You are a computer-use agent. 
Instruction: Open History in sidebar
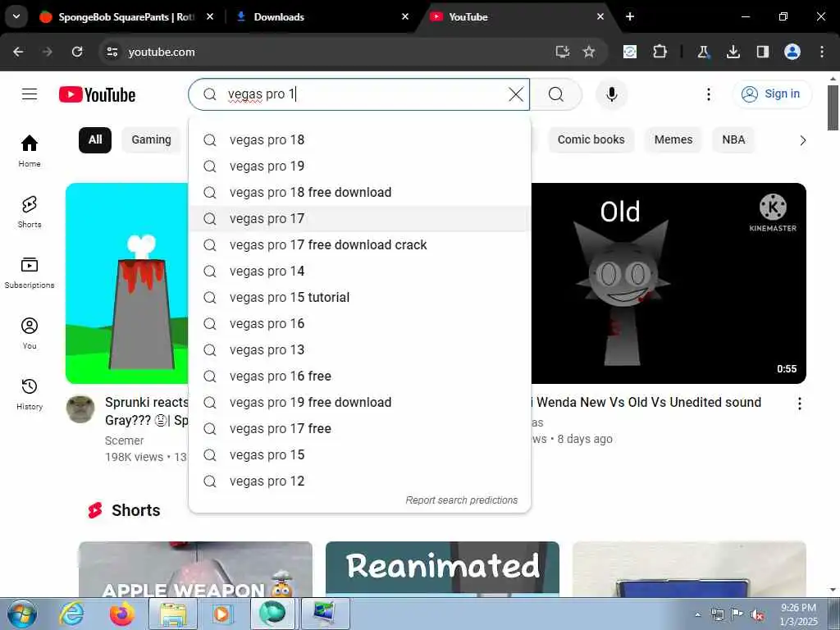click(x=30, y=394)
